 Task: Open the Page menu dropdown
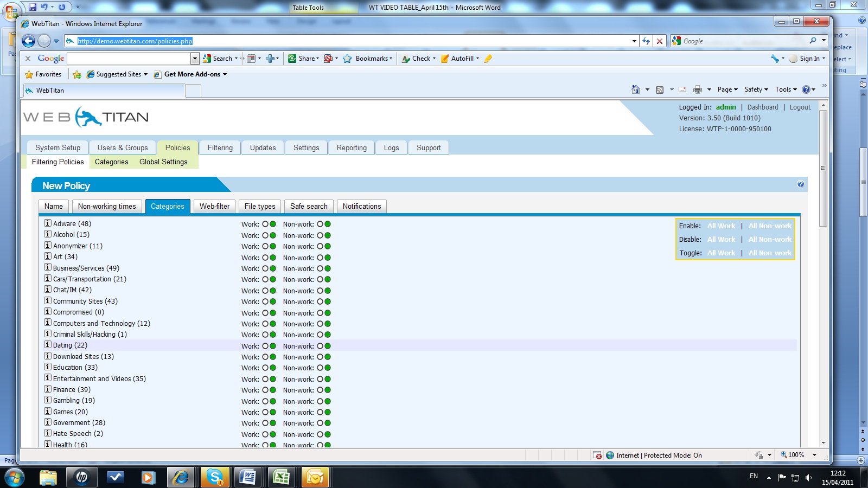click(727, 89)
